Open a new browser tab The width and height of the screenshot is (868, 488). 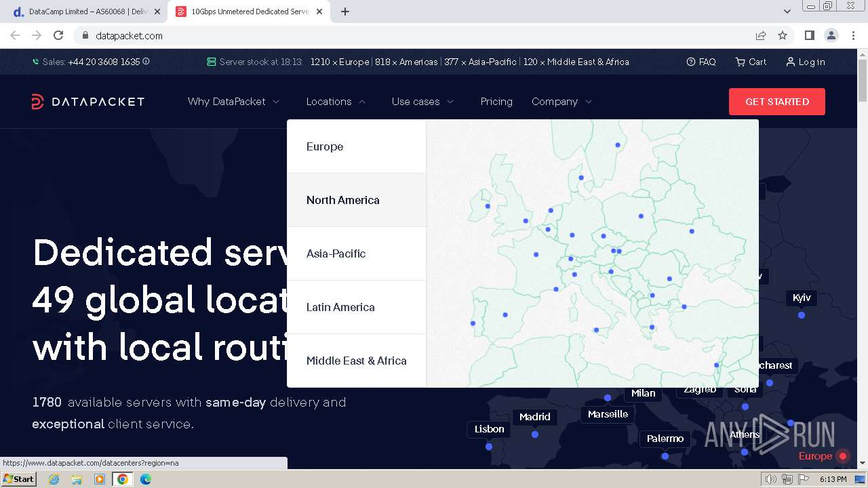click(x=345, y=12)
